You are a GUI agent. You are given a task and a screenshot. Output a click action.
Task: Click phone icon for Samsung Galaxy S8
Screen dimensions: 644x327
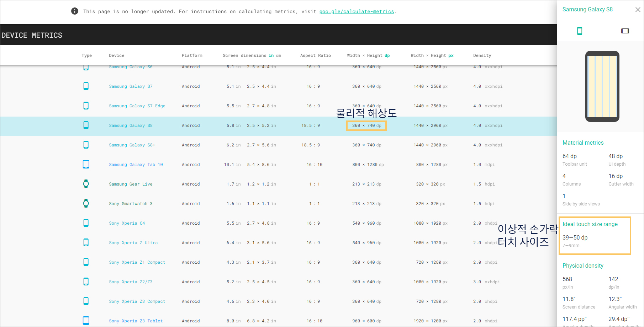click(x=86, y=125)
